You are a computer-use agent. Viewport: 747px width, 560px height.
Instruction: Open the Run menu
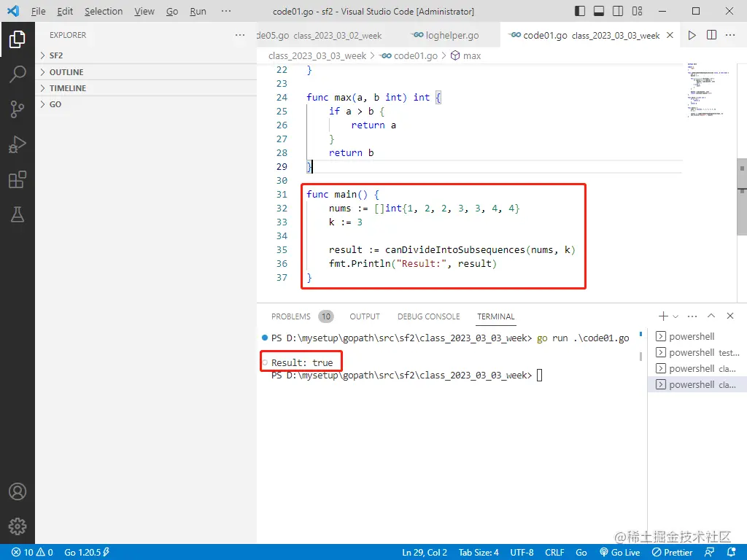(198, 11)
